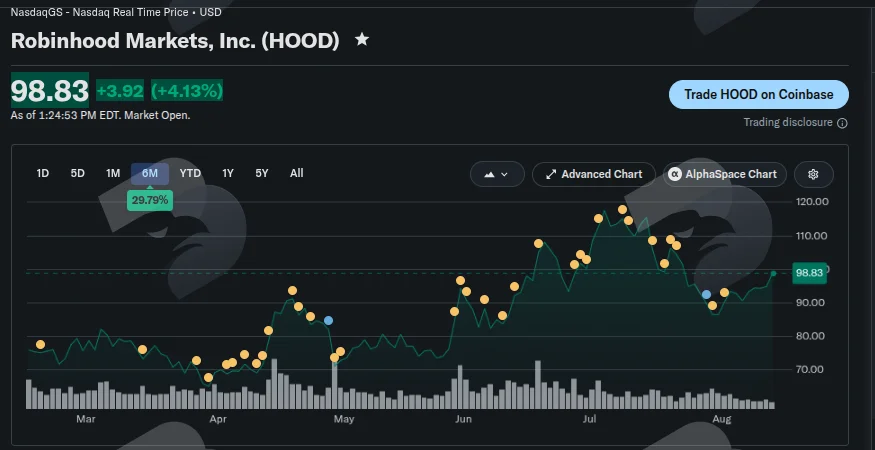This screenshot has height=450, width=875.
Task: Click the (+4.13%) percent change value
Action: (187, 90)
